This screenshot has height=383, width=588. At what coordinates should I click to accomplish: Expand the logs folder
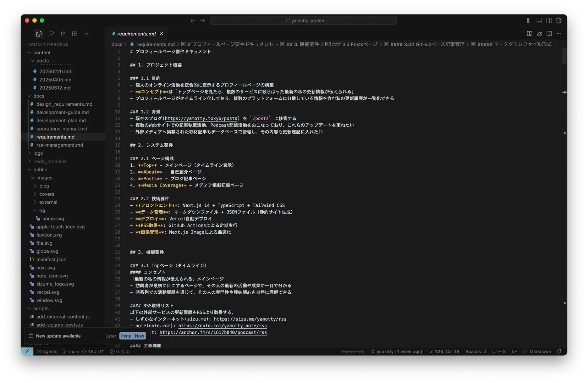[38, 153]
